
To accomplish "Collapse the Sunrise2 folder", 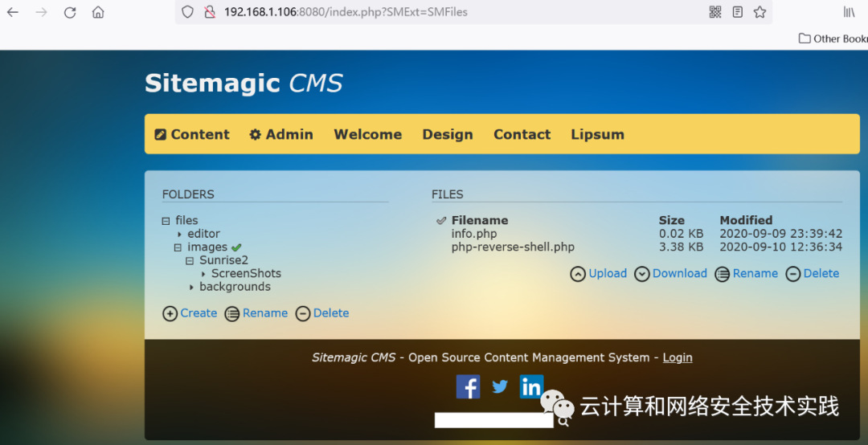I will coord(190,261).
